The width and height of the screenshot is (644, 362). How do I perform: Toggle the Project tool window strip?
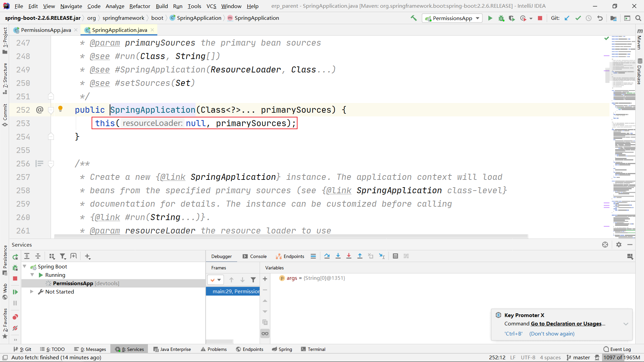pyautogui.click(x=5, y=40)
